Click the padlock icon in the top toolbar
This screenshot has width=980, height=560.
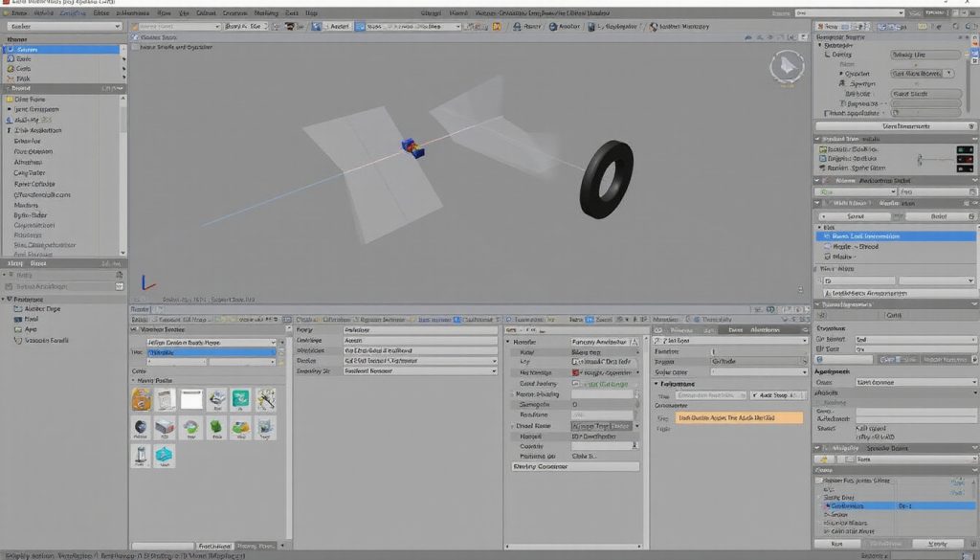(x=517, y=26)
